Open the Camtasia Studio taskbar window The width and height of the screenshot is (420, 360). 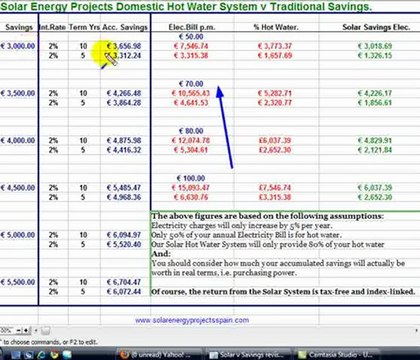point(336,355)
